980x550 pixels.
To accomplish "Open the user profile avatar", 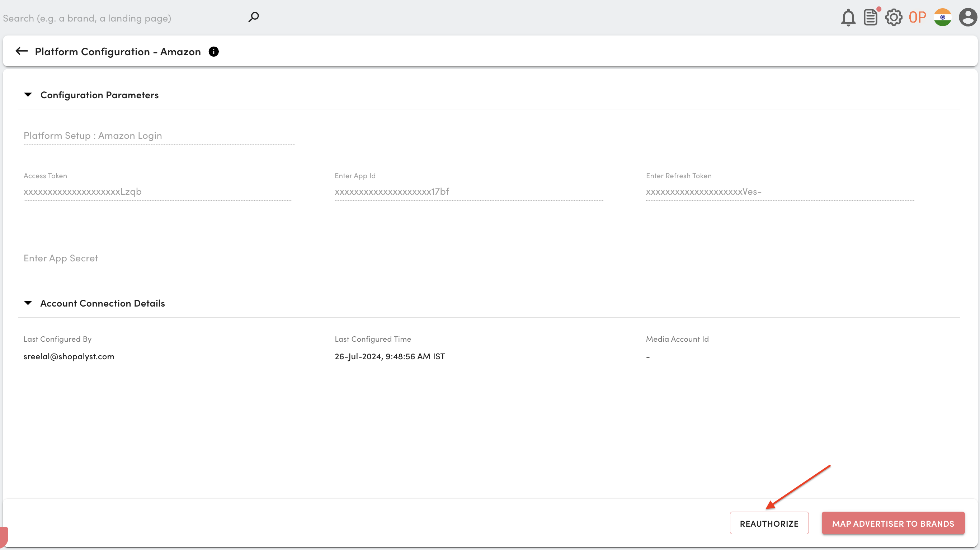I will pos(967,18).
